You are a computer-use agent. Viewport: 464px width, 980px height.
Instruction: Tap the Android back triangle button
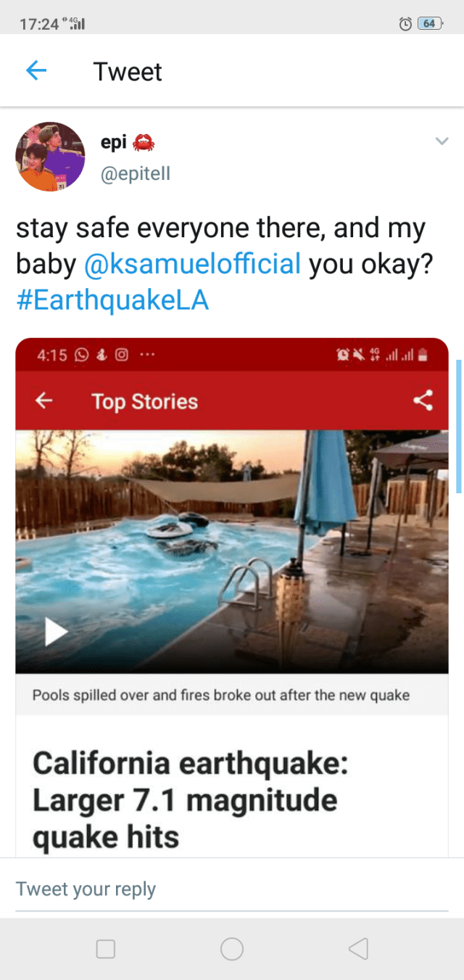point(358,948)
